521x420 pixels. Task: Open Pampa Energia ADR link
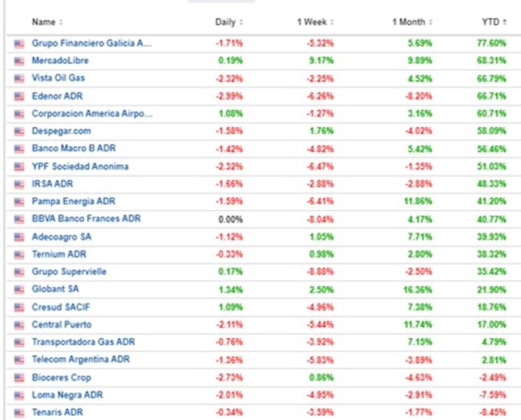(74, 201)
